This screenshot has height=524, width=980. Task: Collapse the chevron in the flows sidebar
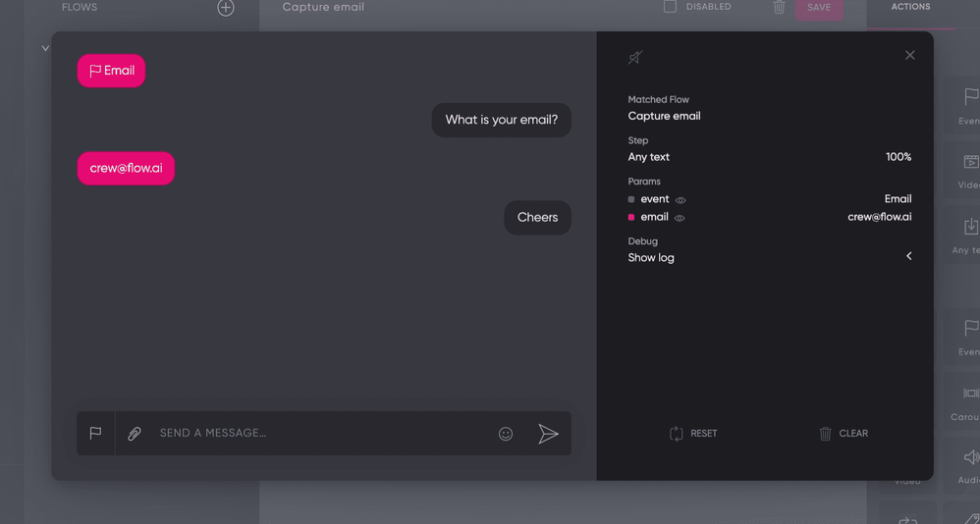click(45, 48)
